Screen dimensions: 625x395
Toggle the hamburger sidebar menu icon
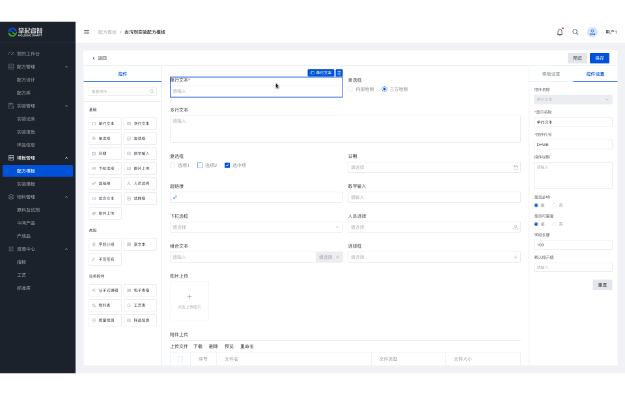click(x=86, y=32)
